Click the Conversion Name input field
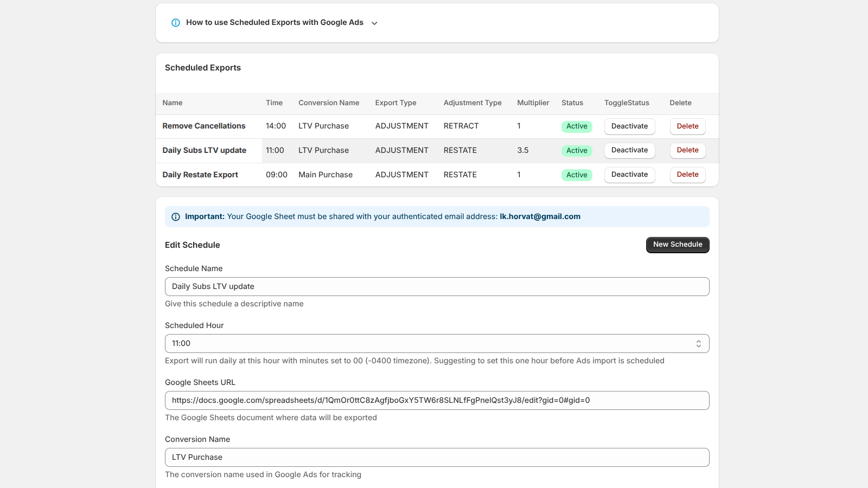This screenshot has width=868, height=488. (437, 457)
